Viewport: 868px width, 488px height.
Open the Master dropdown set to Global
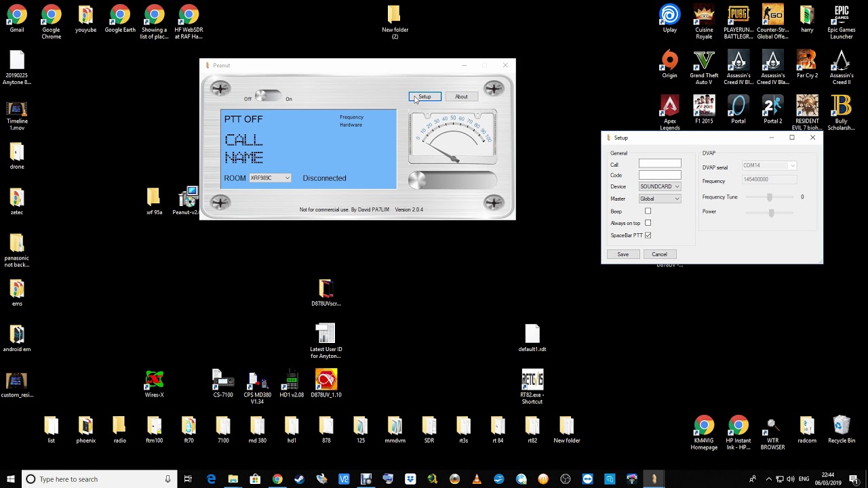660,199
